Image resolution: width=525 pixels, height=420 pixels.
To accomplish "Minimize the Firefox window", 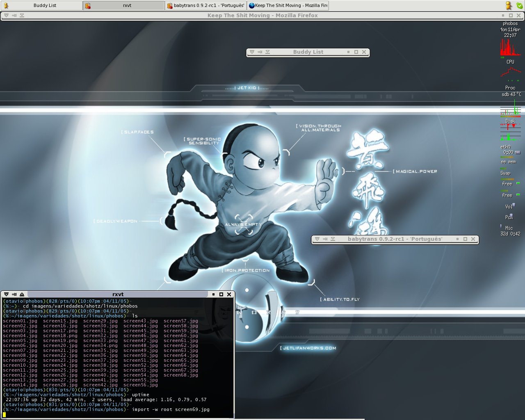I will click(503, 16).
